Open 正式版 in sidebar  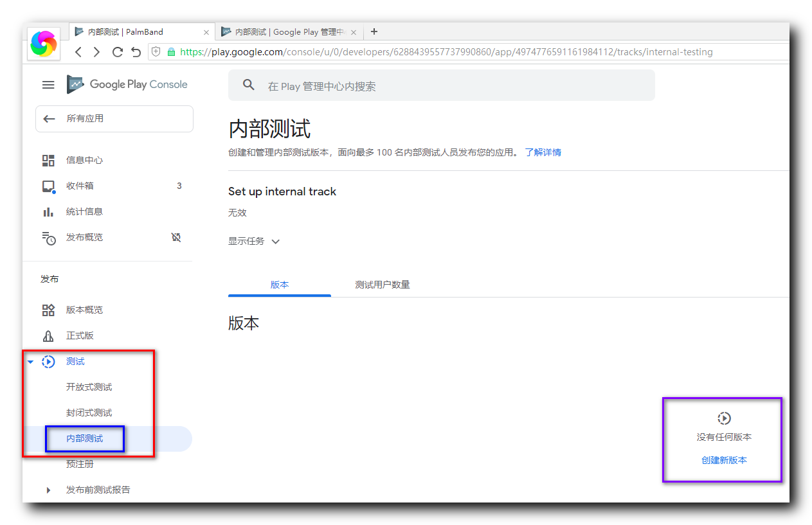click(x=80, y=335)
